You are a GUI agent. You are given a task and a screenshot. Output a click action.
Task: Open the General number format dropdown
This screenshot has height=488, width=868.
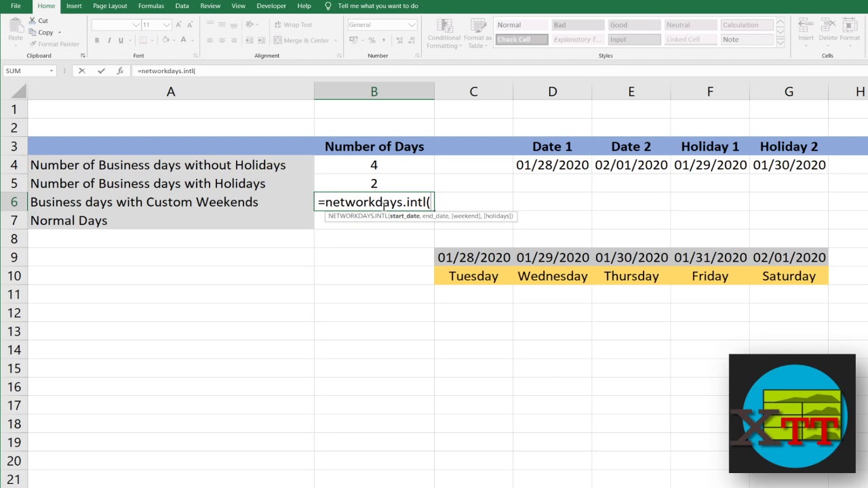pos(412,25)
